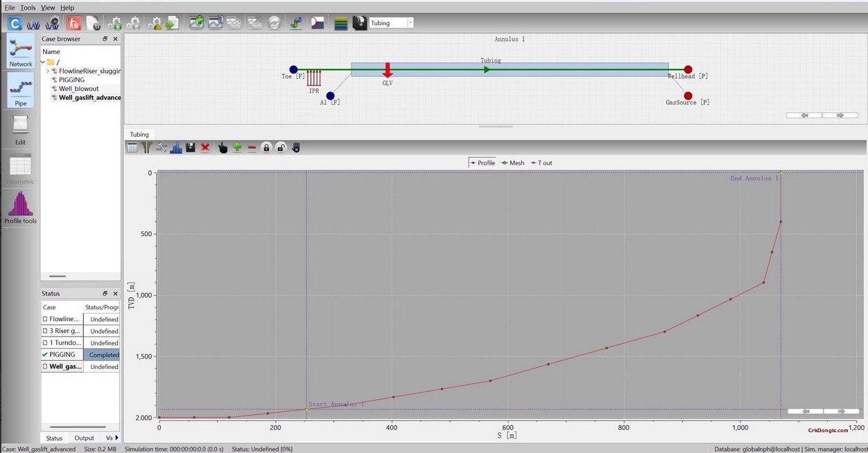Open the Help menu

click(x=67, y=8)
